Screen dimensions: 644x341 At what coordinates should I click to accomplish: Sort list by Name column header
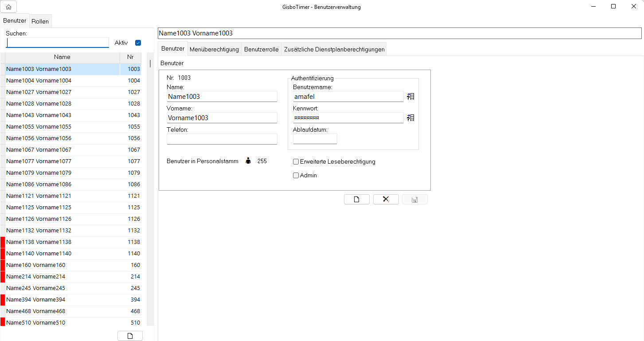62,57
